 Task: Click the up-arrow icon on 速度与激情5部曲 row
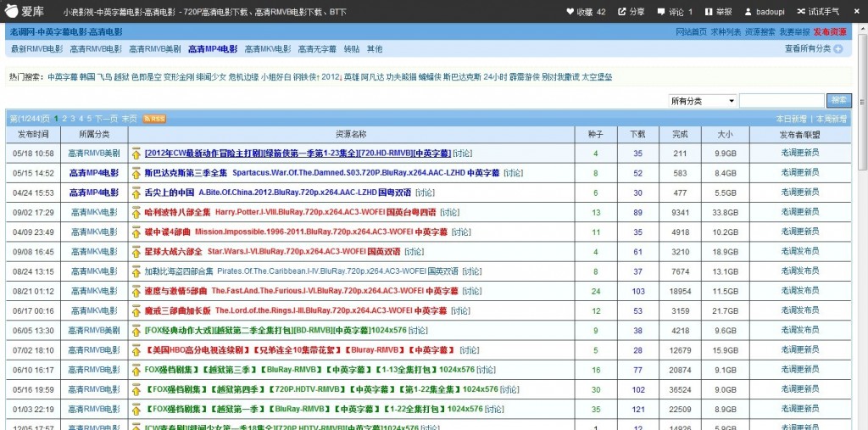point(136,291)
